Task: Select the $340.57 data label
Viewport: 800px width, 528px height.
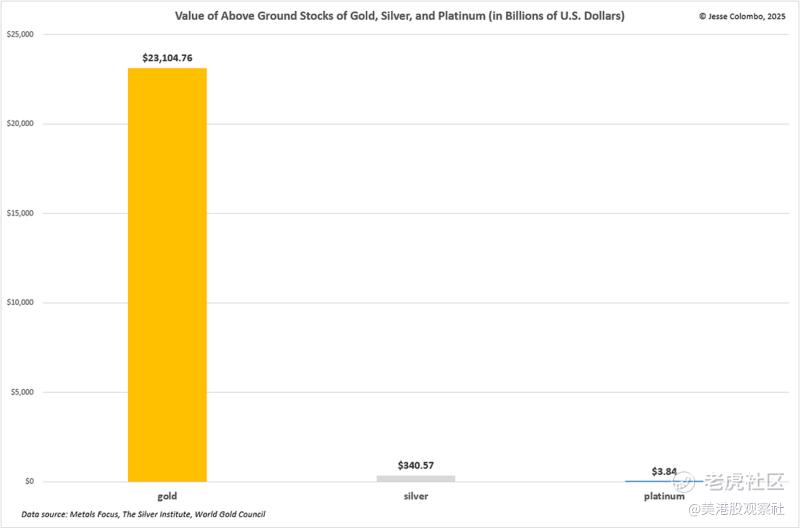Action: click(x=416, y=465)
